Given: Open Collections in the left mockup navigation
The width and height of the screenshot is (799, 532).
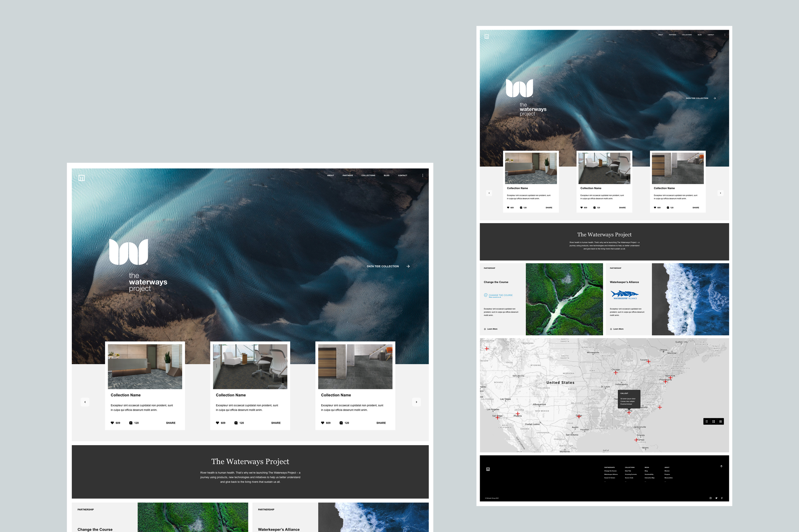Looking at the screenshot, I should coord(368,175).
